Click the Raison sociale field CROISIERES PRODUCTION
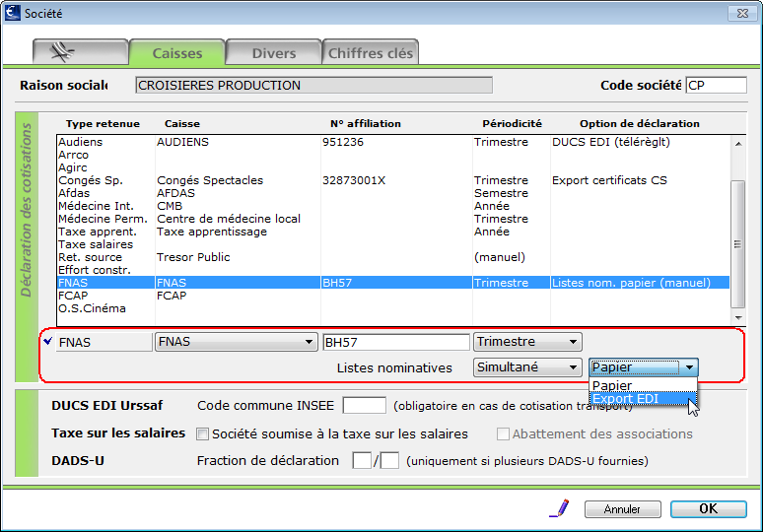This screenshot has height=532, width=763. click(x=313, y=85)
